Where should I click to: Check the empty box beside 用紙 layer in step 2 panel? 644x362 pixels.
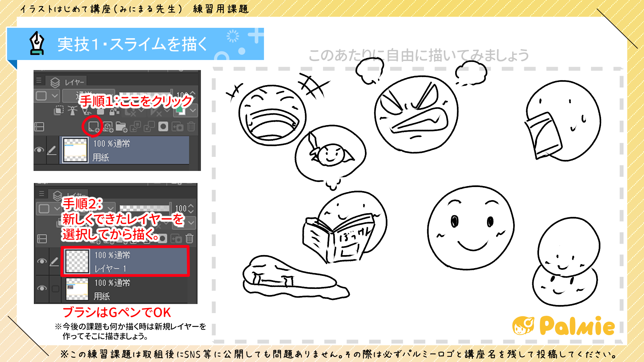point(56,289)
